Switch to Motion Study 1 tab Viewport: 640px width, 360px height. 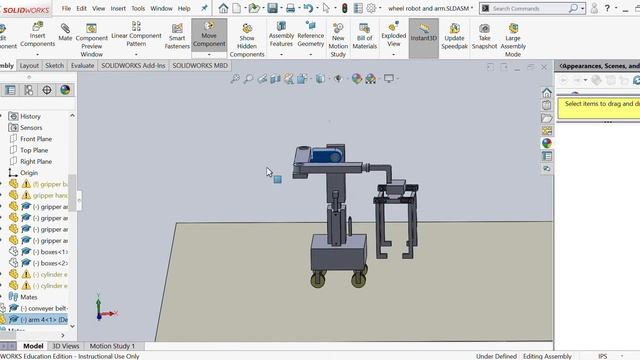[112, 346]
